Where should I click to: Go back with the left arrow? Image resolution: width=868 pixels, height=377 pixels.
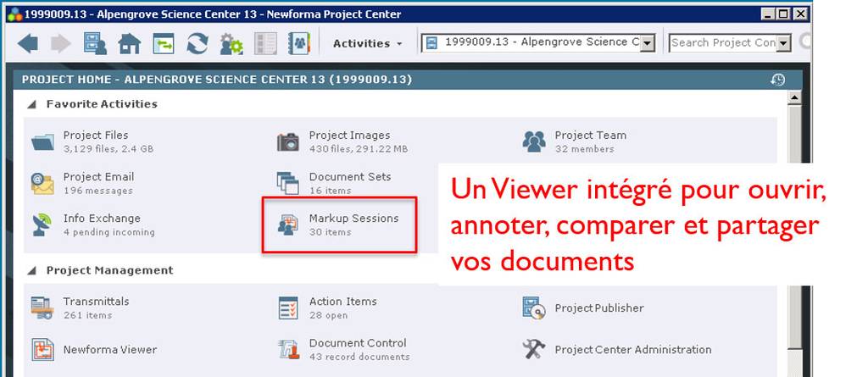(x=28, y=43)
